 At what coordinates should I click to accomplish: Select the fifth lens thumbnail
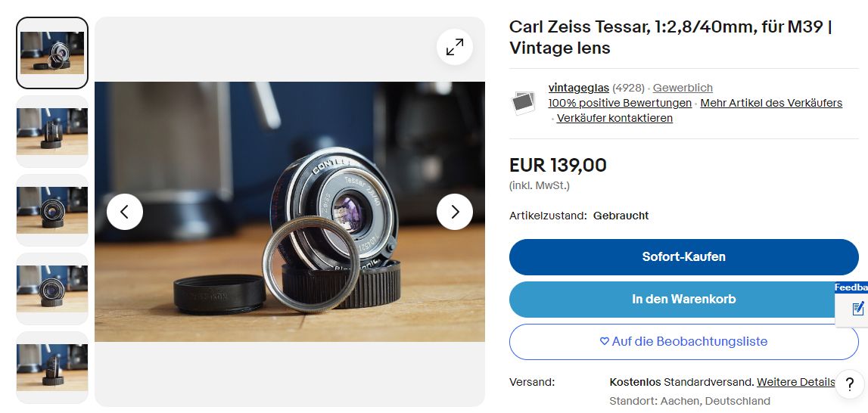coord(52,368)
